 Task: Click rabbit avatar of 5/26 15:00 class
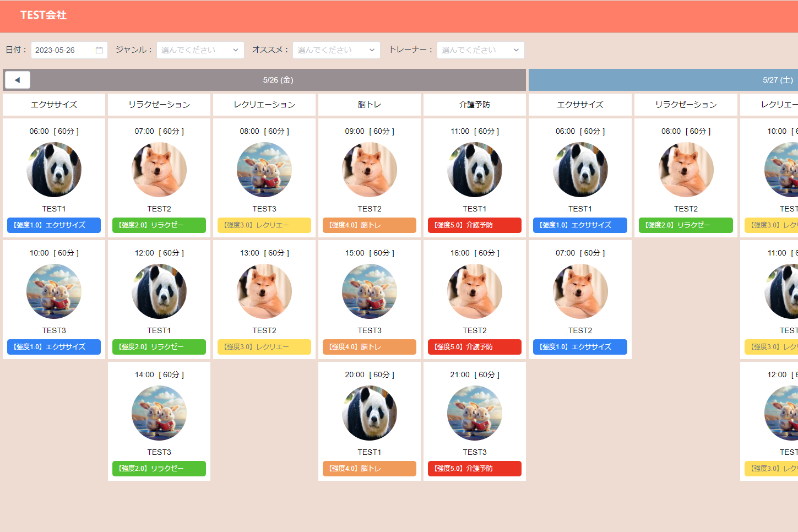click(370, 291)
